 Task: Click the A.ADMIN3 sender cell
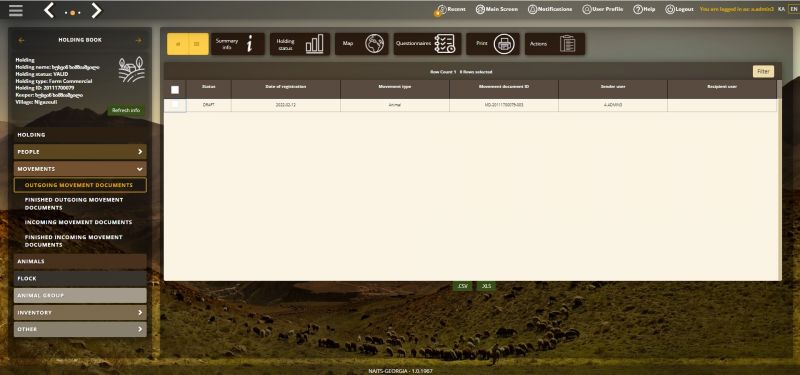pyautogui.click(x=613, y=105)
